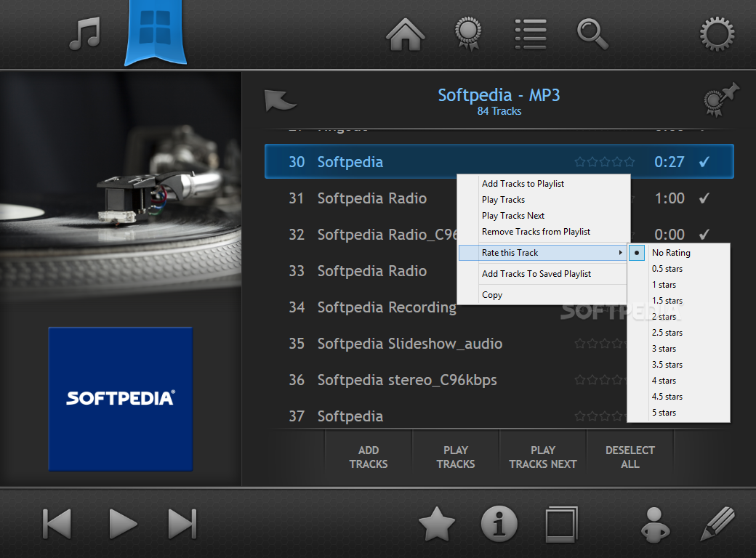Open the award ribbon ratings view
756x558 pixels.
[x=468, y=33]
